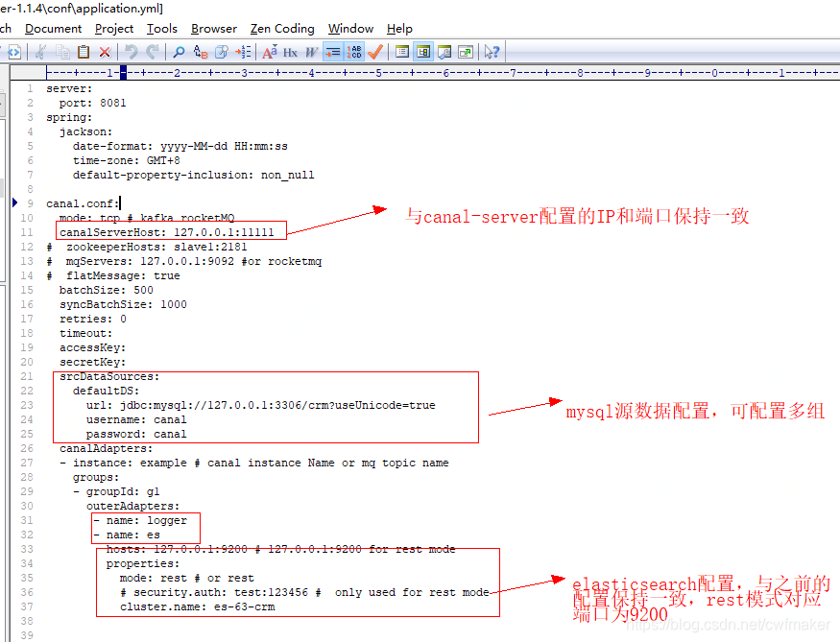Open the Window menu
The height and width of the screenshot is (642, 840).
pos(350,29)
